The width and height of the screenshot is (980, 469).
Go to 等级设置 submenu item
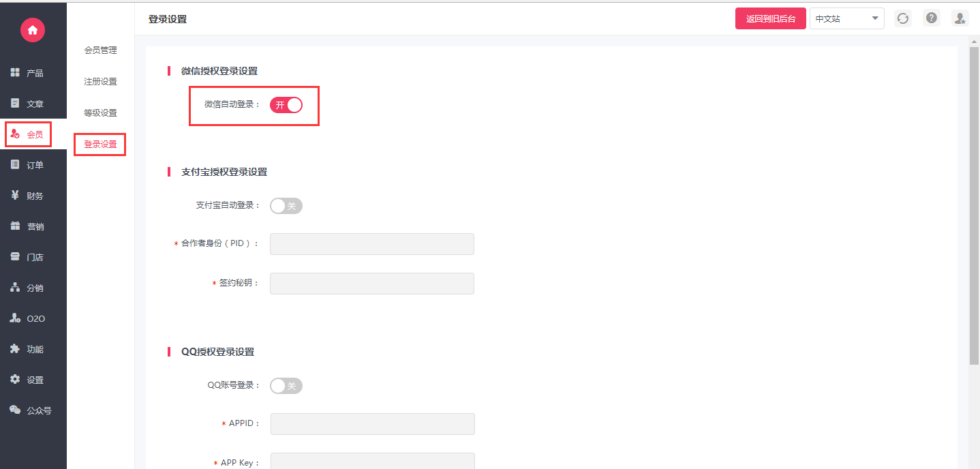click(100, 113)
